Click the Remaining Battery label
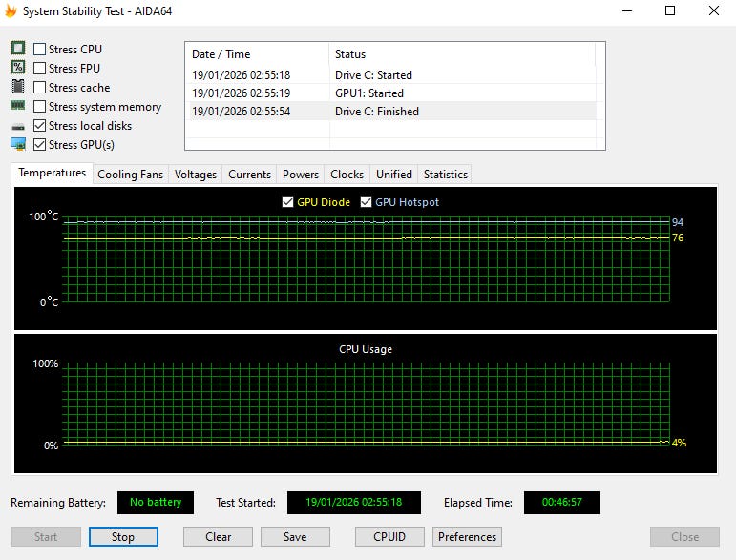This screenshot has height=560, width=736. point(58,503)
